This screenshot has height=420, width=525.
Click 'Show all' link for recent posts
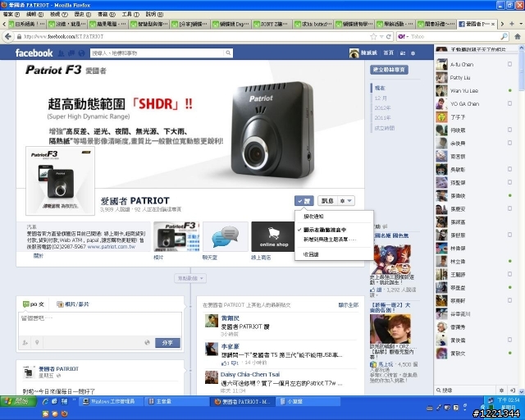point(348,305)
